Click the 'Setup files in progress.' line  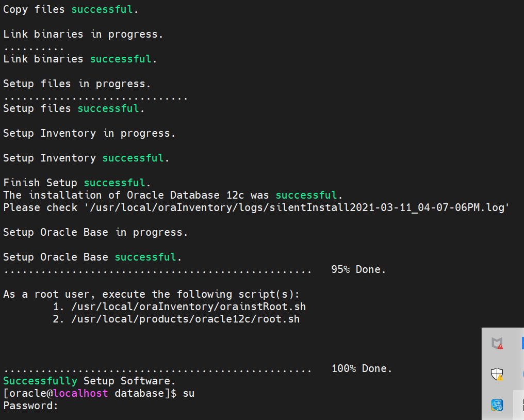[77, 84]
